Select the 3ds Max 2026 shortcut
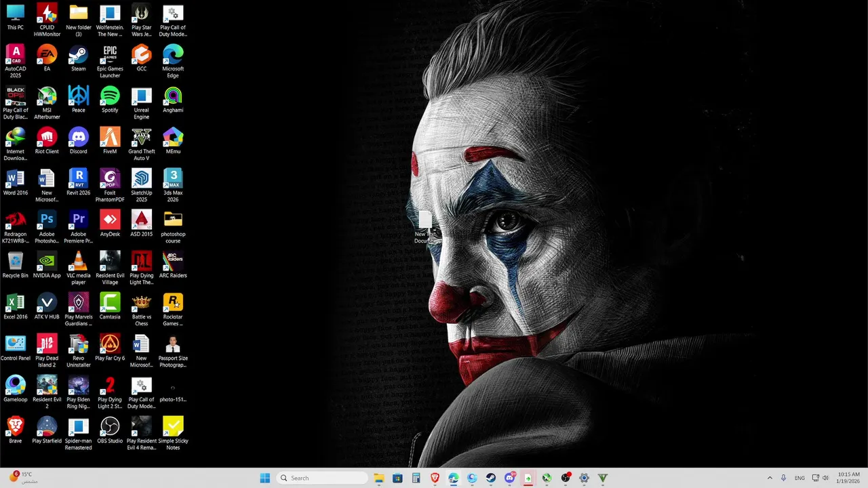Image resolution: width=868 pixels, height=488 pixels. (x=173, y=186)
